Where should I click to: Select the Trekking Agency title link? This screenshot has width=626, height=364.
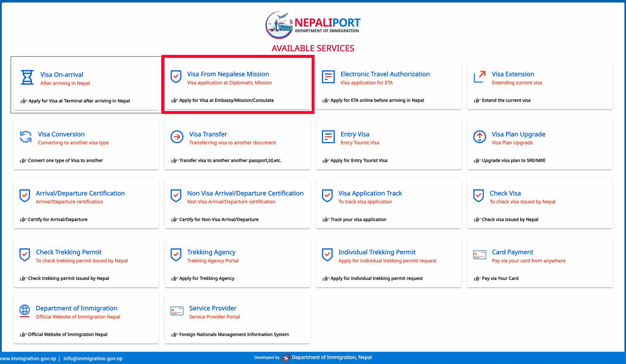pos(211,252)
